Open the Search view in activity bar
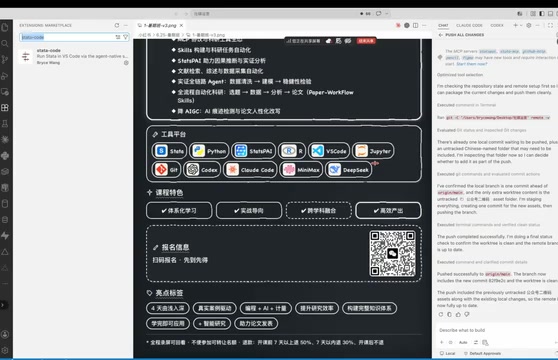558x360 pixels. pos(5,43)
